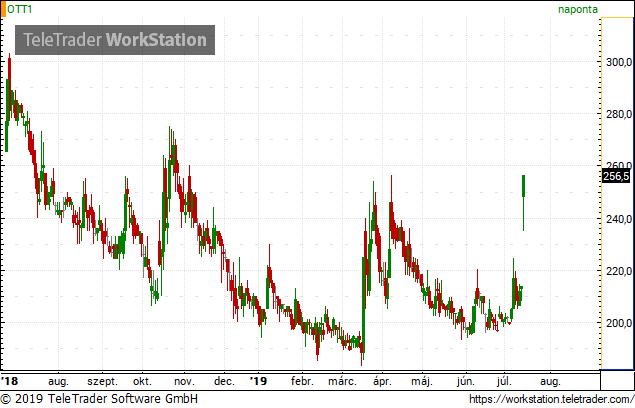Select the máj. label on time axis

(x=422, y=382)
